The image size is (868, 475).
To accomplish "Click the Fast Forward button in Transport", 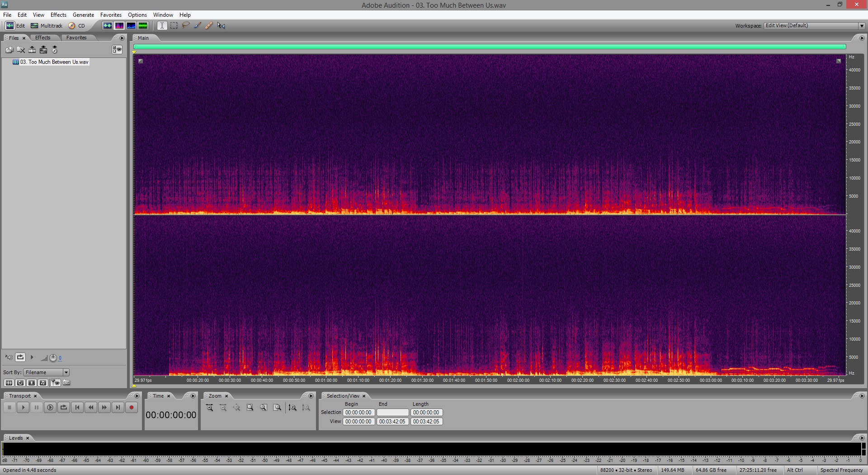I will point(104,408).
